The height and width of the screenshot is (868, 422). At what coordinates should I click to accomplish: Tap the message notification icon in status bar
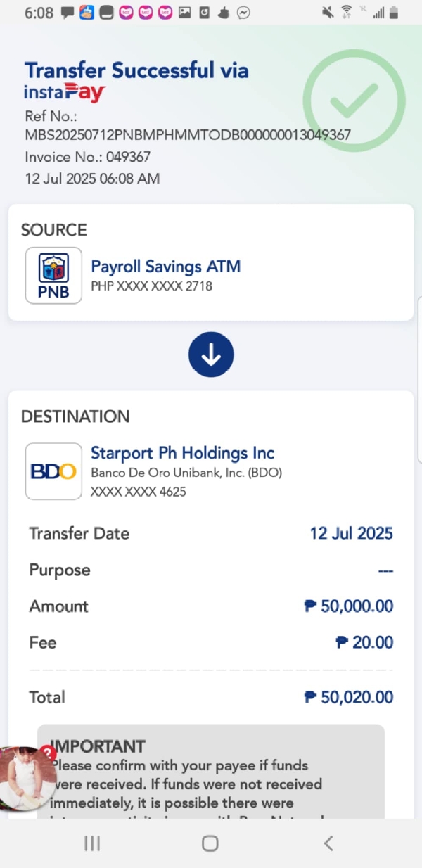pyautogui.click(x=68, y=13)
